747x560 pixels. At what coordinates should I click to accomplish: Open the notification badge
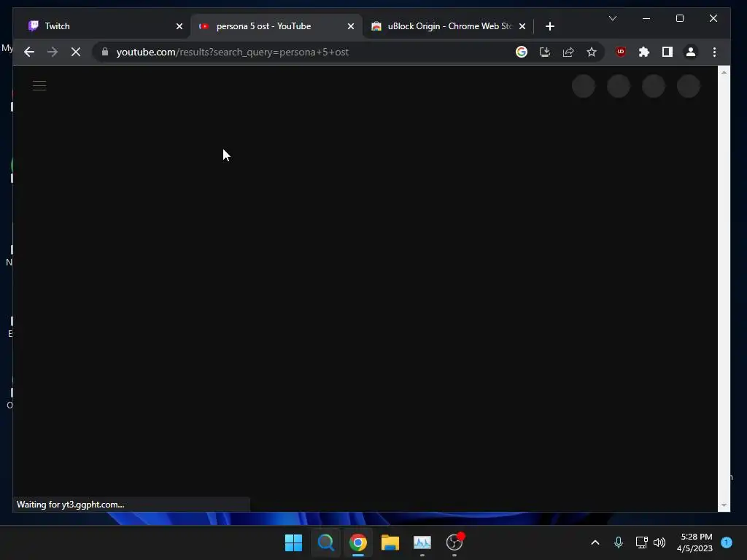click(x=727, y=542)
